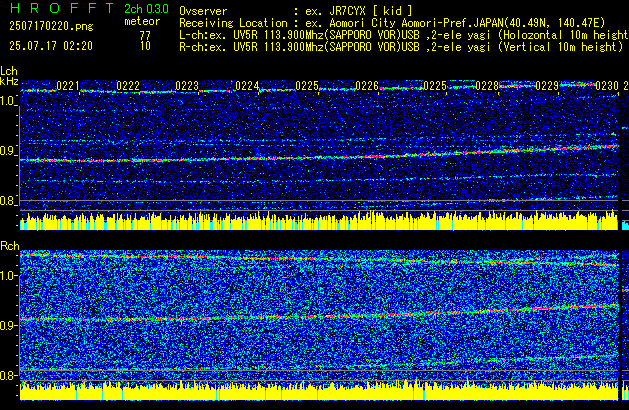The width and height of the screenshot is (629, 410).
Task: Click the 1.0 frequency label on Lch axis
Action: pos(8,101)
